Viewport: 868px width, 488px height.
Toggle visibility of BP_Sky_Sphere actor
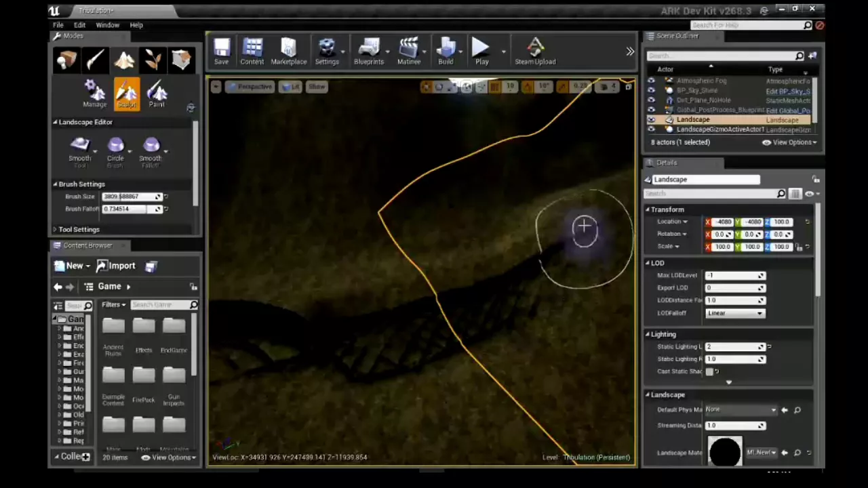tap(652, 90)
